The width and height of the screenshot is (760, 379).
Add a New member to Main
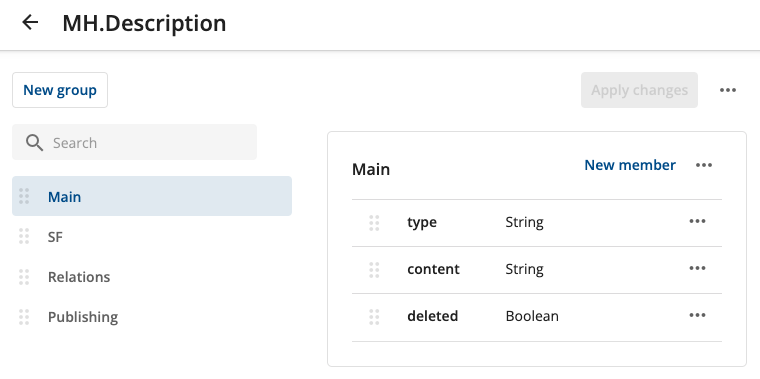[x=630, y=165]
